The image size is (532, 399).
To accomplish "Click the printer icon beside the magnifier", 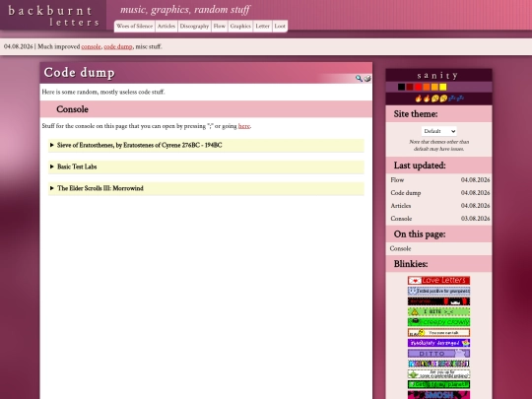I will tap(367, 79).
